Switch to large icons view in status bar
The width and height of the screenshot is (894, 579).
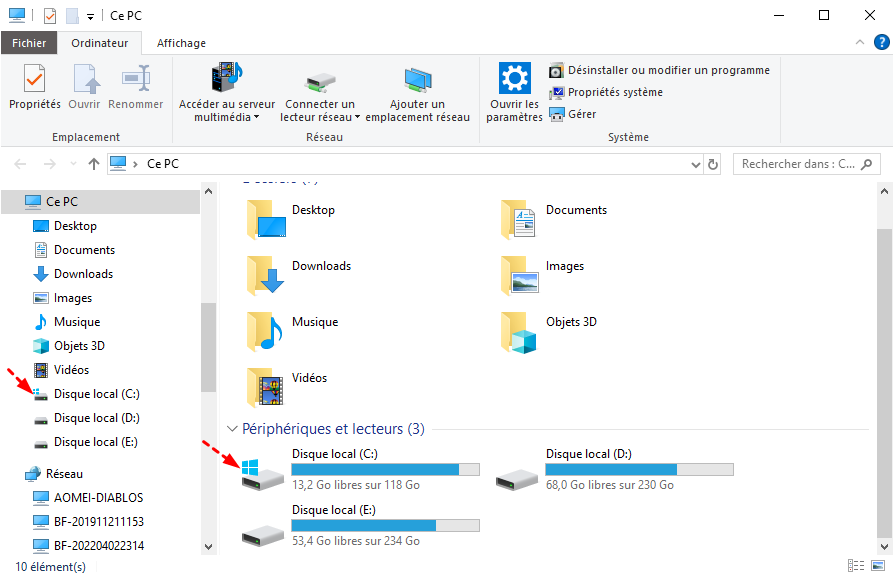pyautogui.click(x=877, y=566)
